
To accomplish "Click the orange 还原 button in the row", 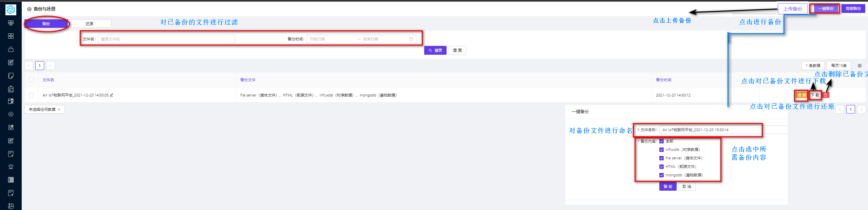I will pyautogui.click(x=801, y=95).
